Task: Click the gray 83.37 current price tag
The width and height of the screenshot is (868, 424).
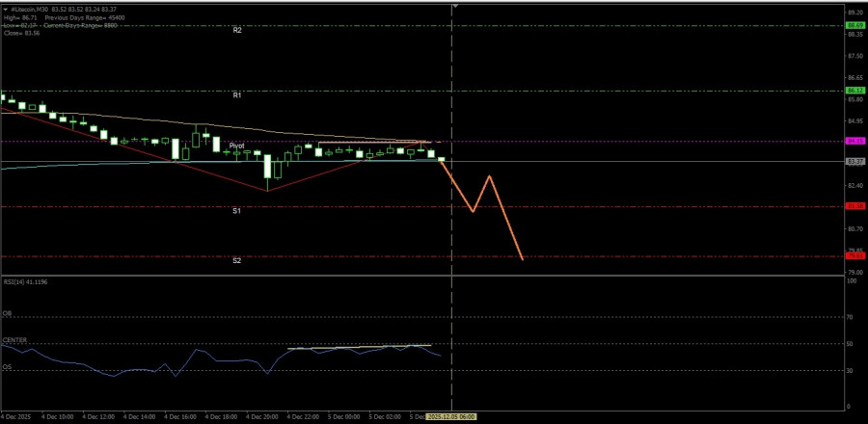Action: click(854, 161)
